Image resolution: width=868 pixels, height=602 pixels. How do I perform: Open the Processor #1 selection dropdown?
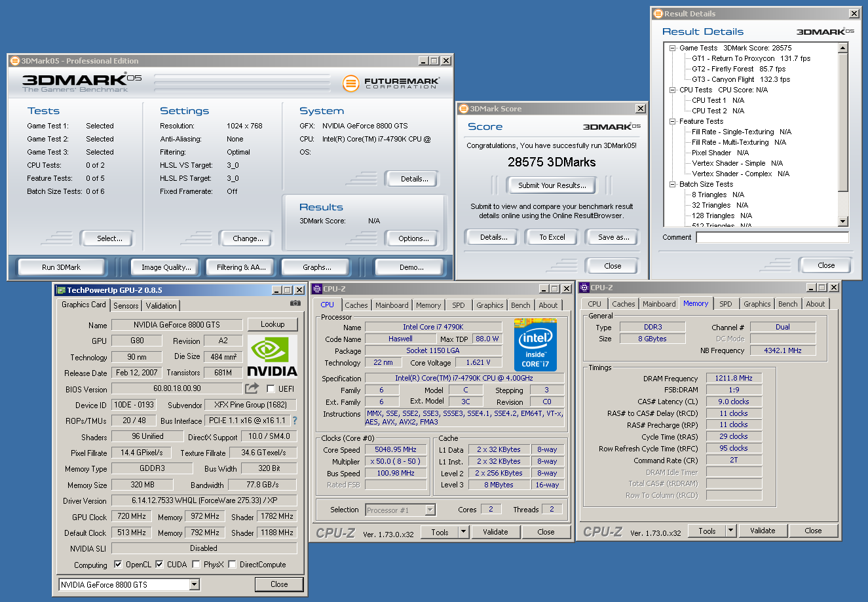tap(430, 510)
